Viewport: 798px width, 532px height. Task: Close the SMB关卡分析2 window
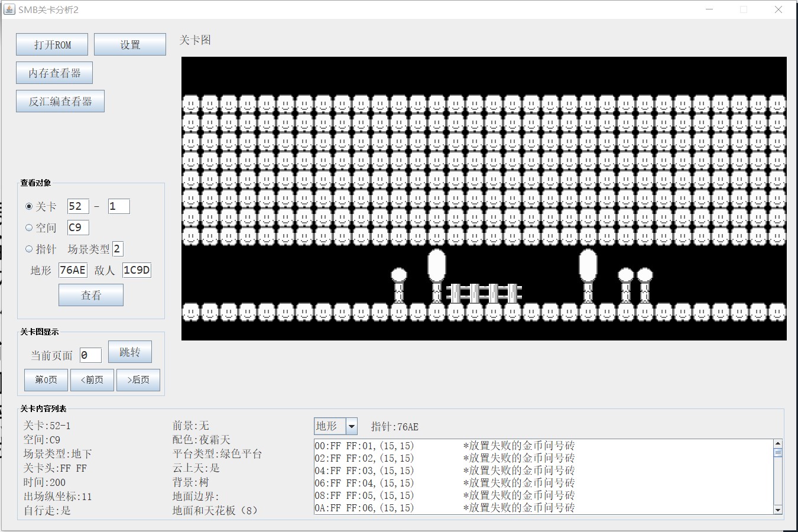tap(778, 9)
